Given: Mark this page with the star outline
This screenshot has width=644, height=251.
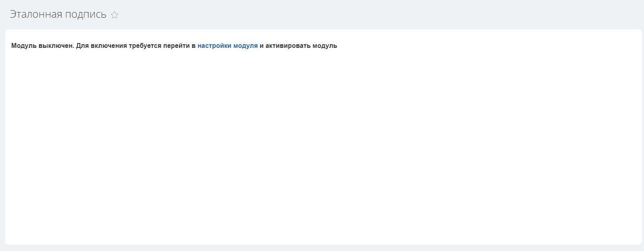Looking at the screenshot, I should (114, 15).
